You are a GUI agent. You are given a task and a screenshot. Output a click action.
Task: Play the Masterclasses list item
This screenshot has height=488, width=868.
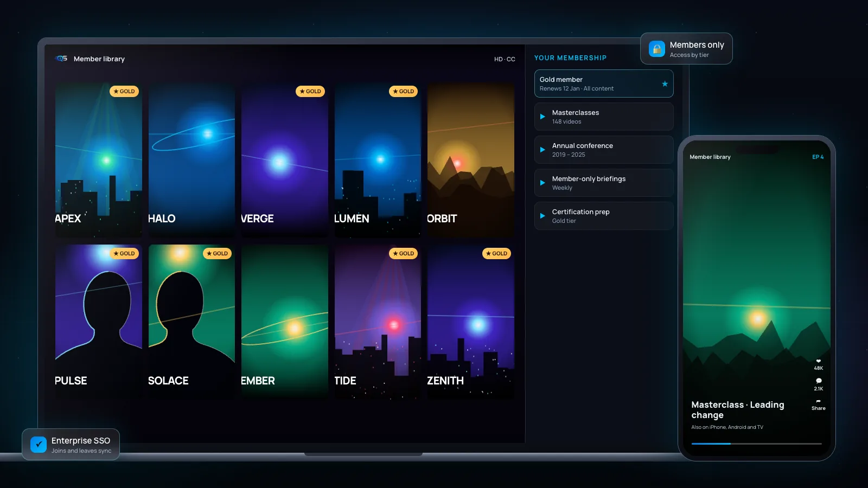(x=604, y=117)
